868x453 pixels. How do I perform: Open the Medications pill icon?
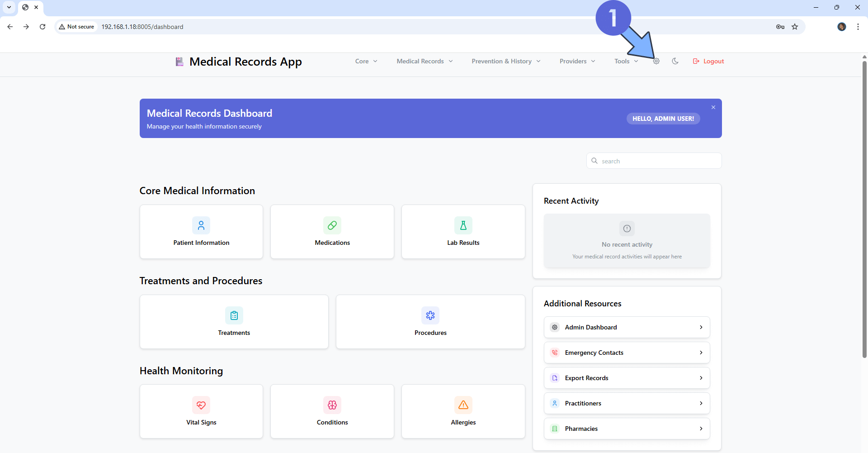[332, 225]
